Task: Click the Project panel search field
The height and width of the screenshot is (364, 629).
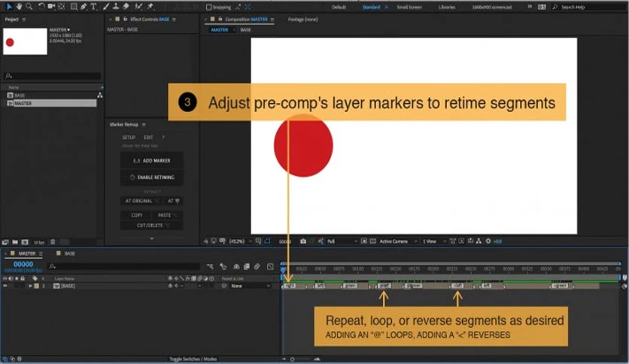Action: [x=53, y=76]
